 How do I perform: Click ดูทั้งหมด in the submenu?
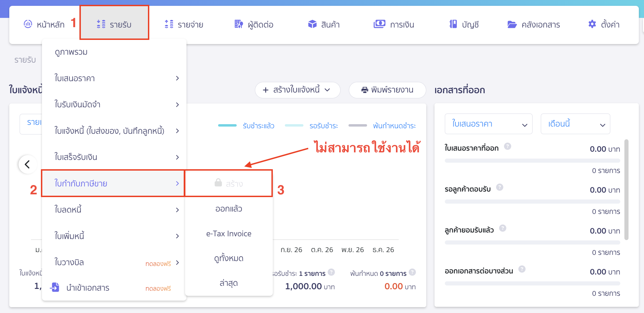pos(228,258)
